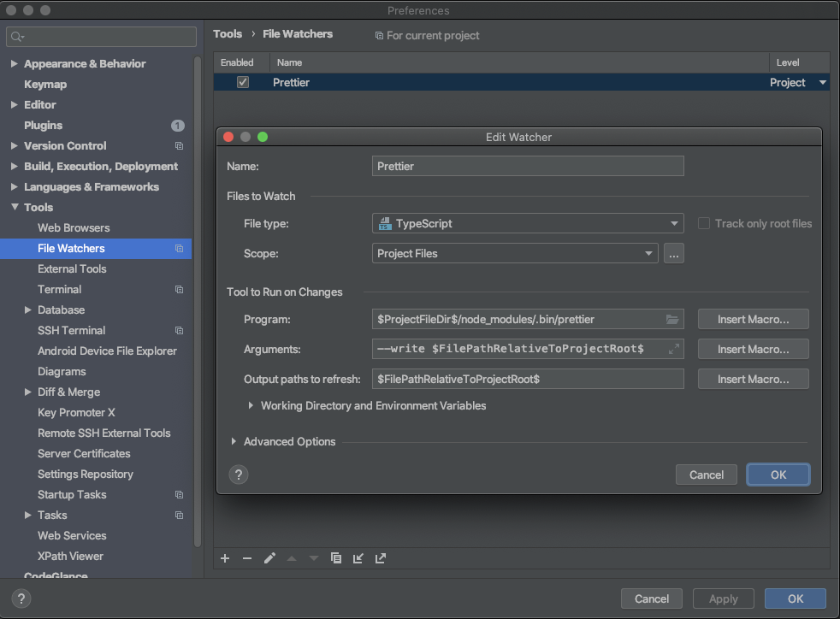The width and height of the screenshot is (840, 619).
Task: Click the TypeScript file type icon
Action: 385,224
